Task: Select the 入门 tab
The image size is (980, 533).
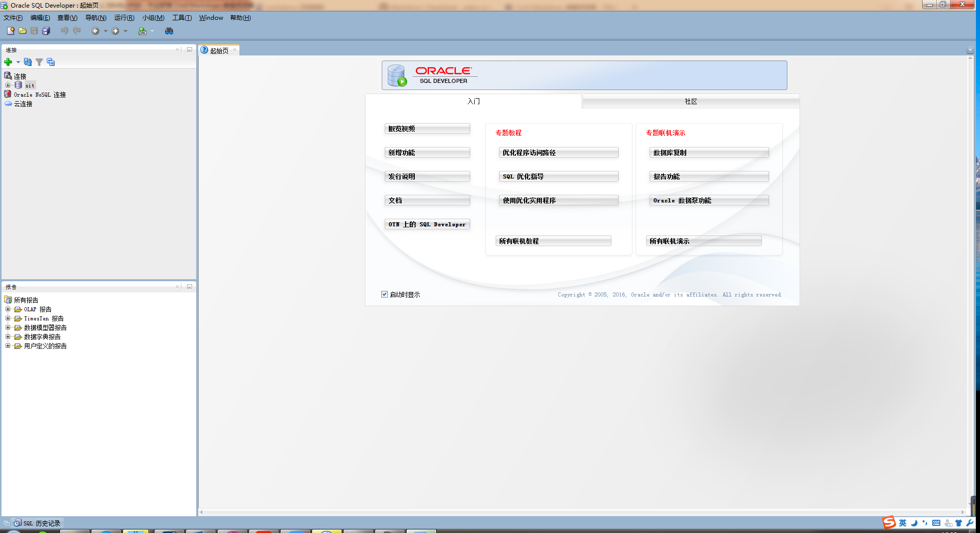Action: pos(473,101)
